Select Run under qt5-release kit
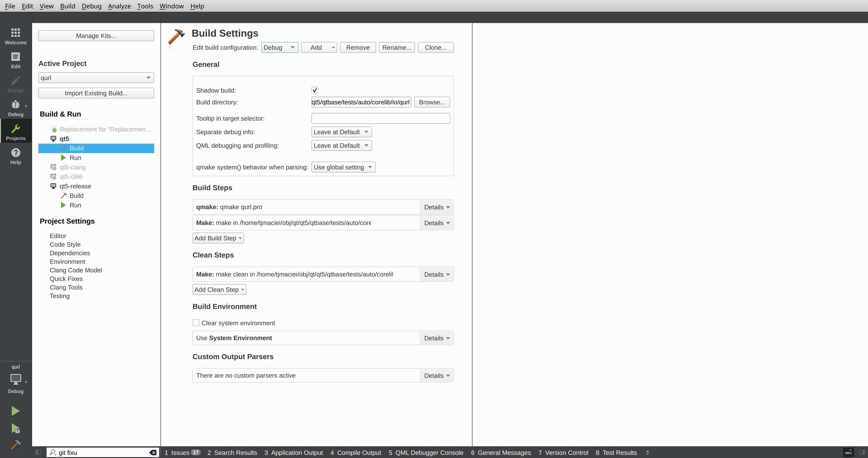868x458 pixels. tap(75, 205)
